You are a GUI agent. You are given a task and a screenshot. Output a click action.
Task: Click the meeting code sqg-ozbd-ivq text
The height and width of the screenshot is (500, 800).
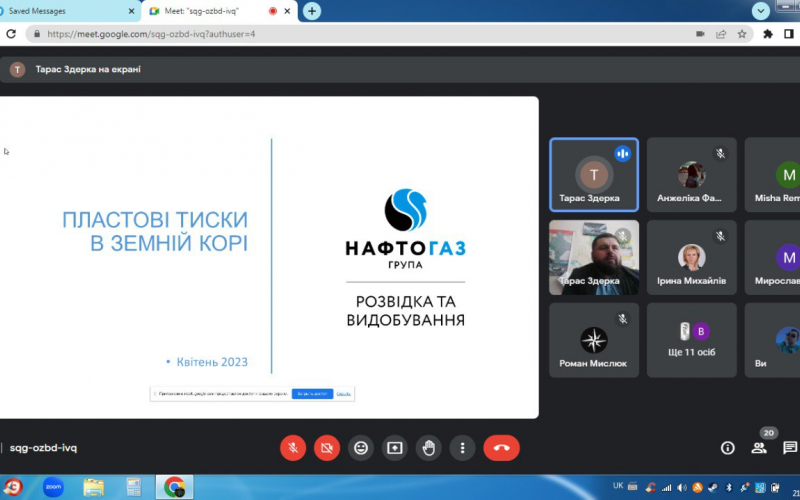(x=43, y=448)
